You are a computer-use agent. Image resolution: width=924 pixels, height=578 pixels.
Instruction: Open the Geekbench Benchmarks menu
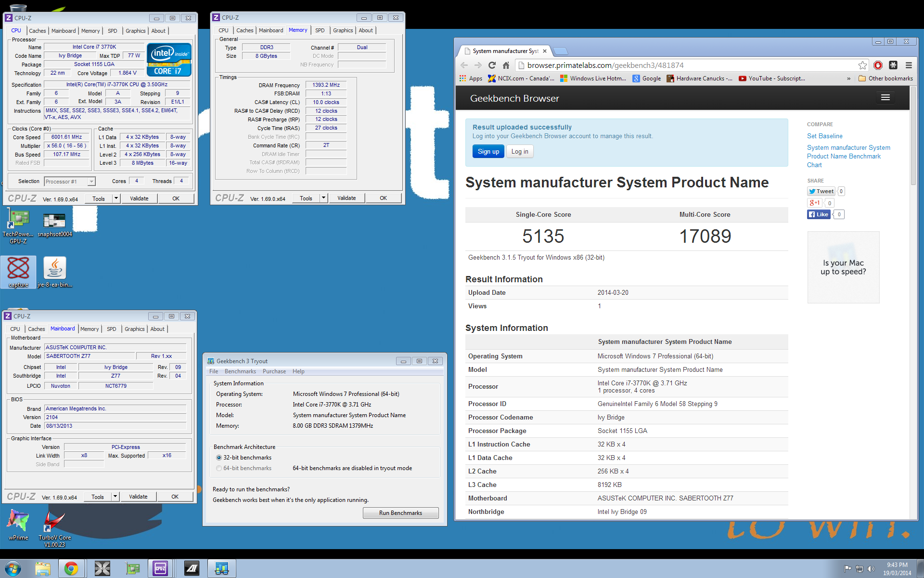click(x=240, y=371)
